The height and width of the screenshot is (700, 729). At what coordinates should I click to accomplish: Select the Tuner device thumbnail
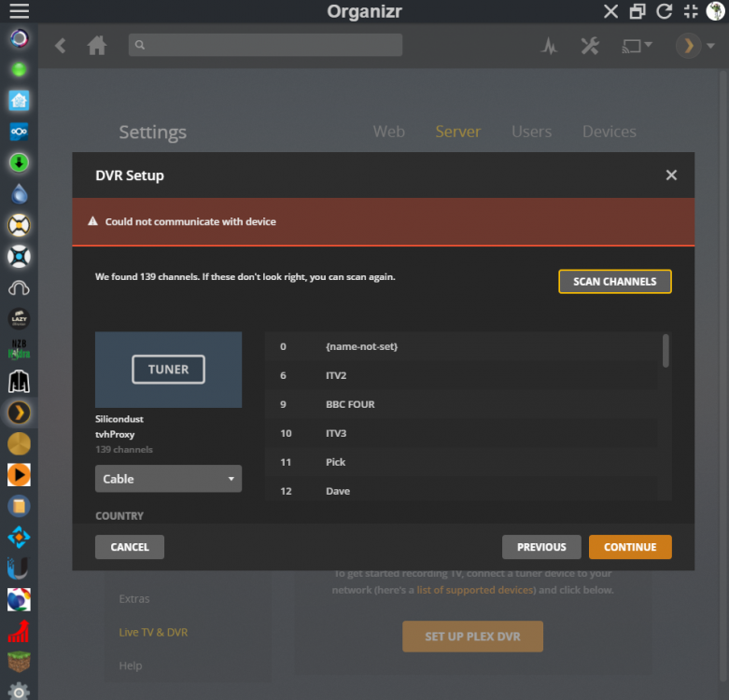(168, 370)
